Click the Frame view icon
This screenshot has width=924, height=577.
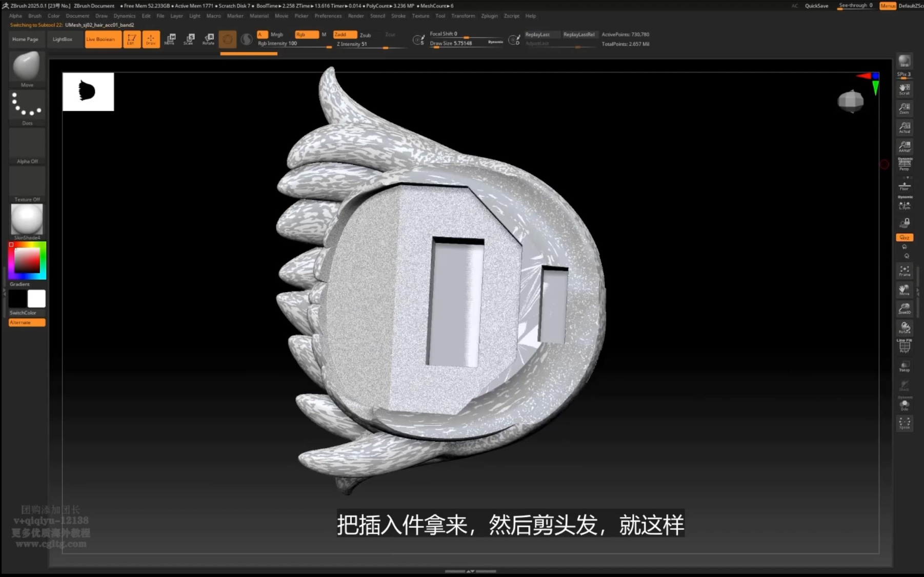coord(904,271)
